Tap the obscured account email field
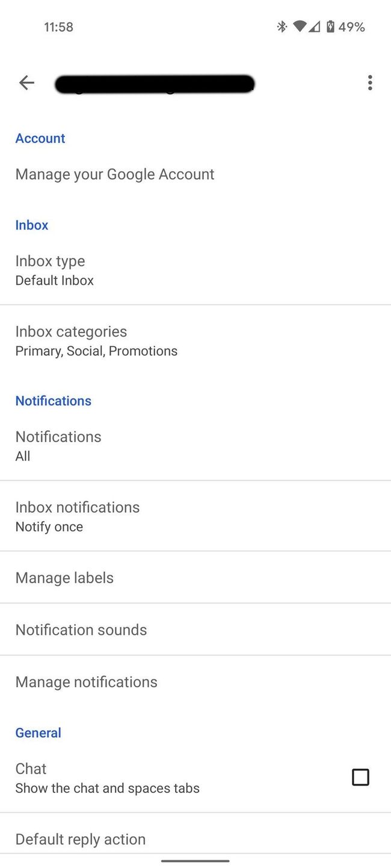The height and width of the screenshot is (868, 391). tap(155, 84)
